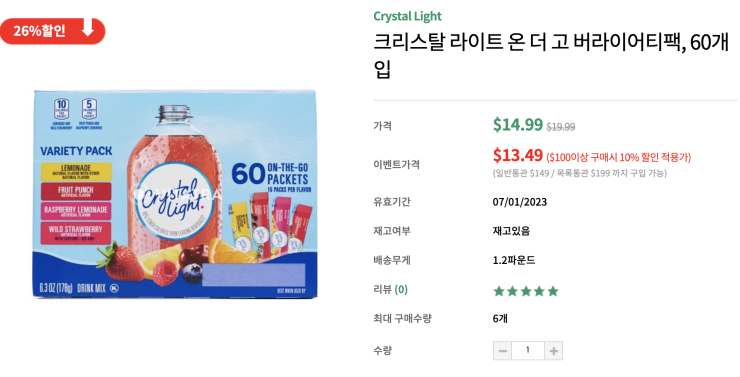
Task: Click the 07/01/2023 expiration date
Action: point(520,202)
